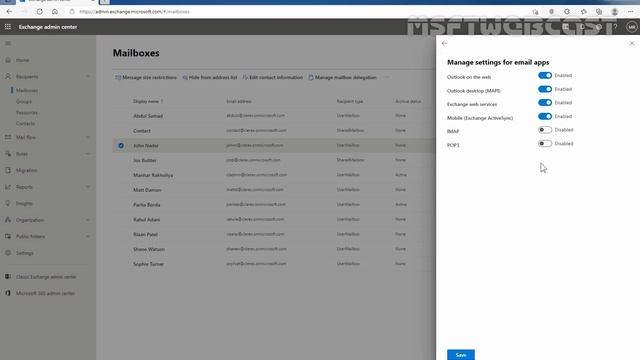Screen dimensions: 640x360
Task: Open the Matt Damon mailbox
Action: (x=147, y=190)
